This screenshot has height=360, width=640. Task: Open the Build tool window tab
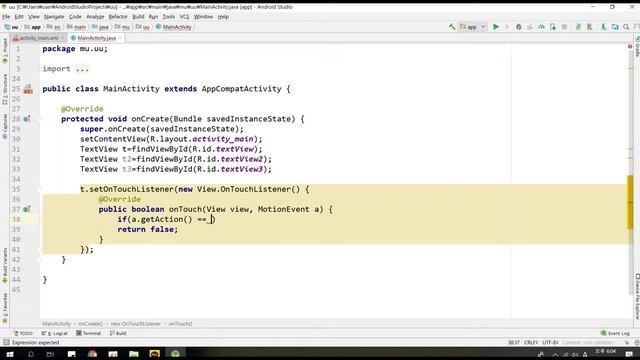click(x=118, y=333)
